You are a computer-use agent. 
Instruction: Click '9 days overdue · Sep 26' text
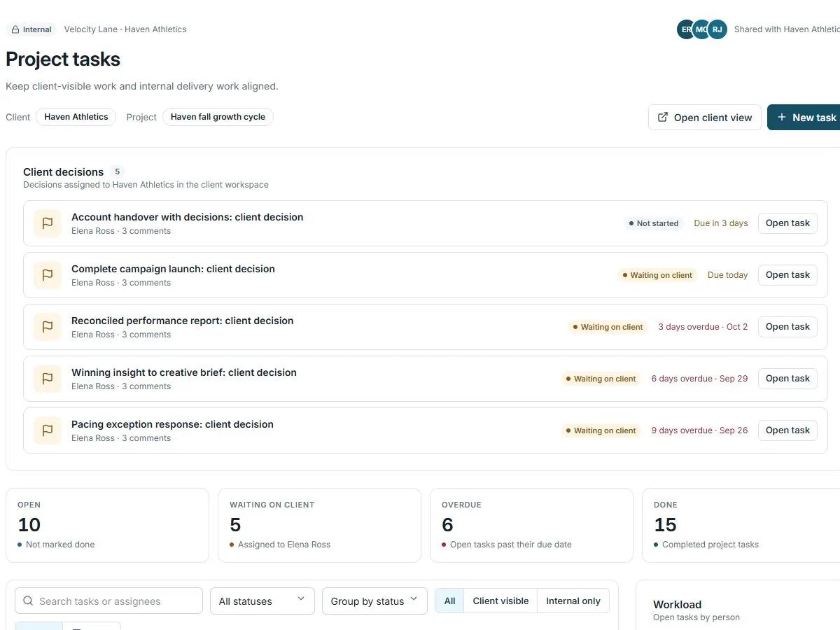click(699, 430)
